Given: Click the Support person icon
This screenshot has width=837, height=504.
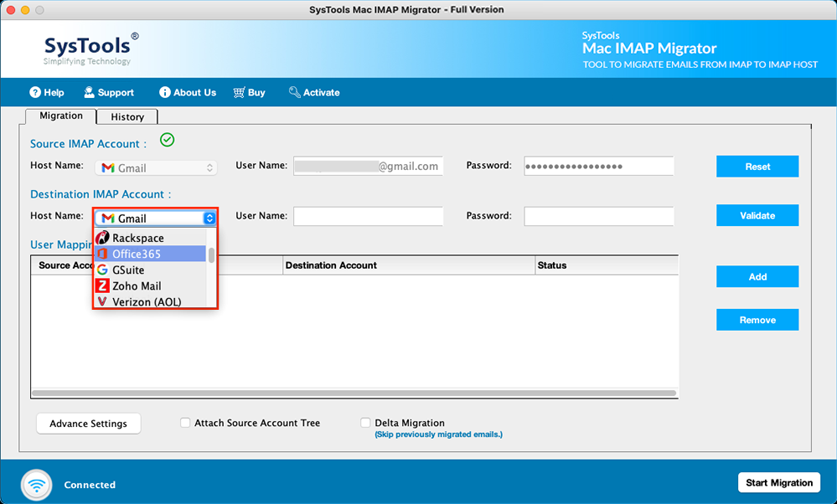Looking at the screenshot, I should click(x=89, y=92).
